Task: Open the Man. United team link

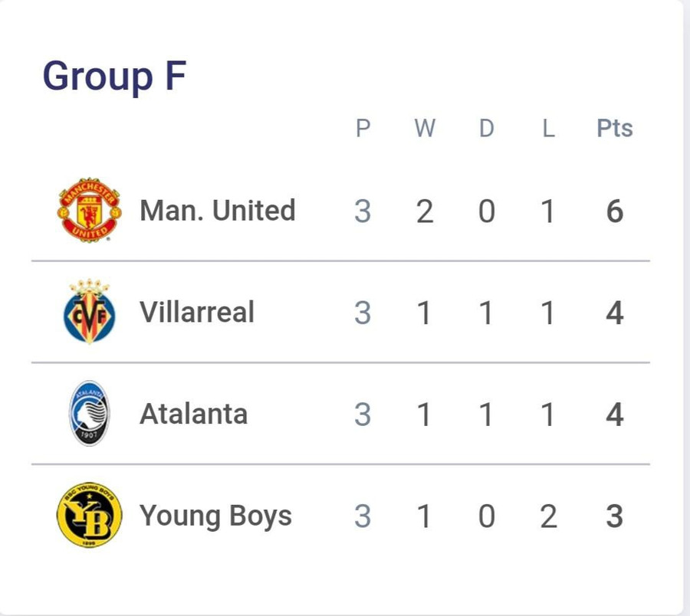Action: click(x=217, y=210)
